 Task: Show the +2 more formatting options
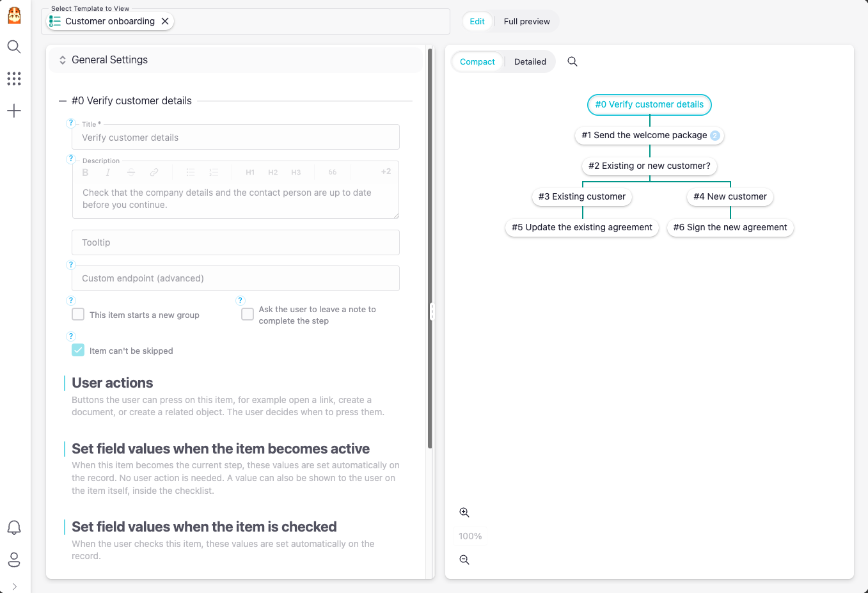(386, 171)
